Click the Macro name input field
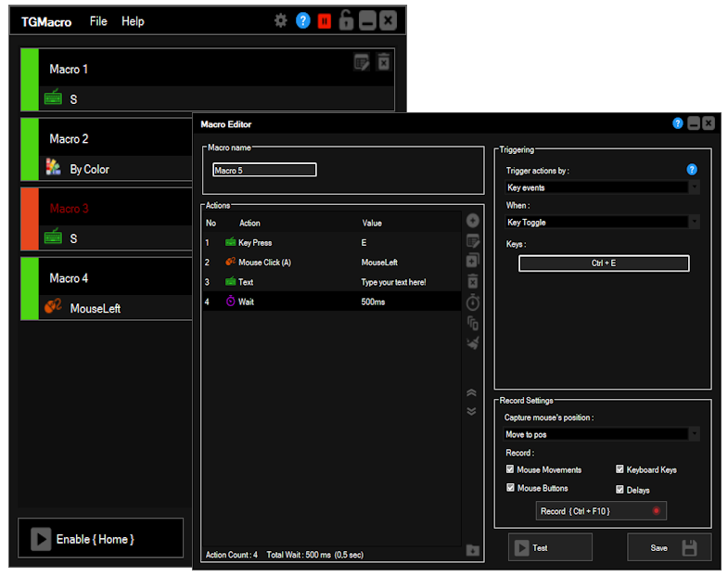This screenshot has height=577, width=728. [x=264, y=170]
